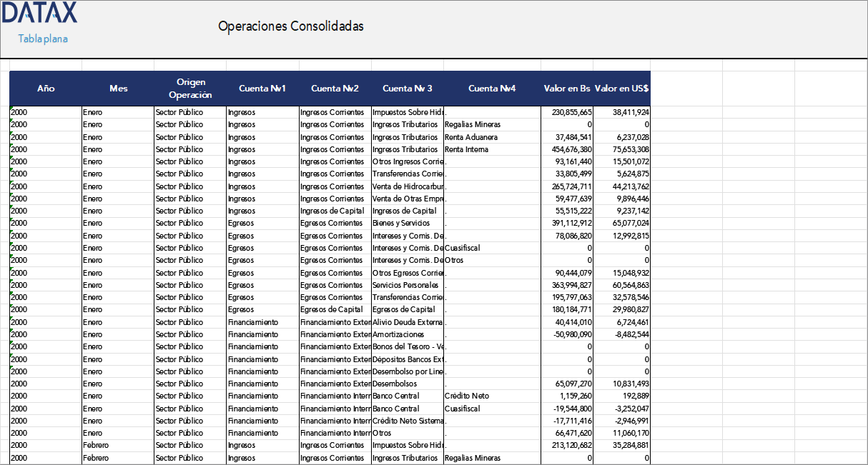Click the Mes column header
Viewport: 868px width, 465px height.
click(118, 89)
